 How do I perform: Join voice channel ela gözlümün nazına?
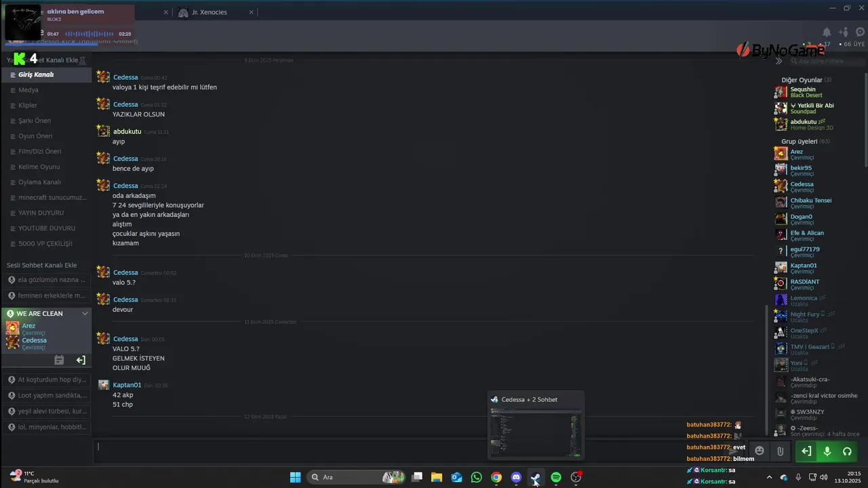(x=46, y=279)
